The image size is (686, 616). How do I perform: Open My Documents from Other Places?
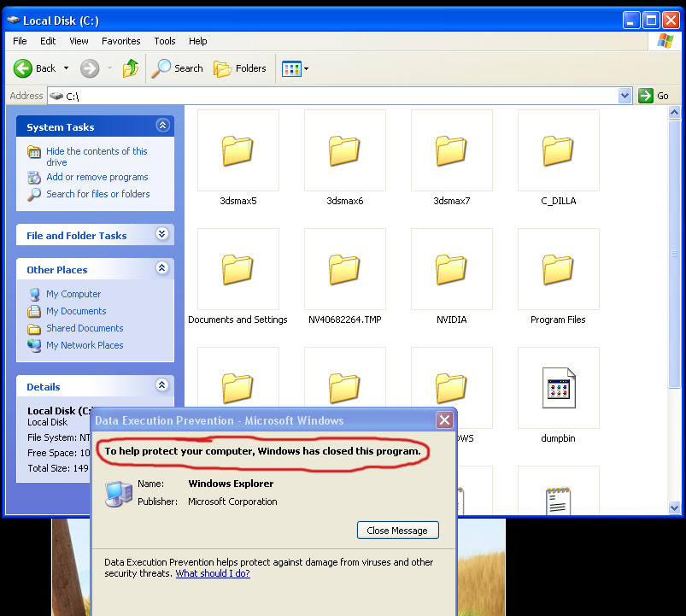tap(76, 311)
